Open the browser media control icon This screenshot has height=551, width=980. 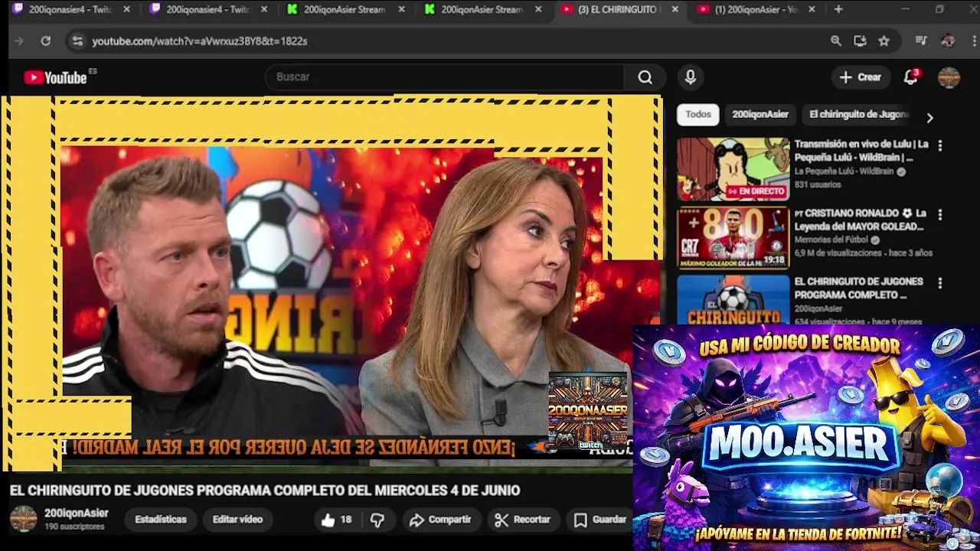[922, 41]
